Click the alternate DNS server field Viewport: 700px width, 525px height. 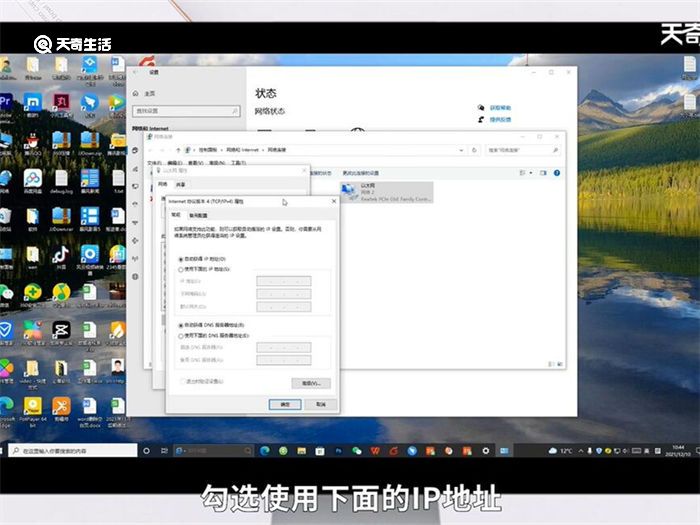coord(283,360)
